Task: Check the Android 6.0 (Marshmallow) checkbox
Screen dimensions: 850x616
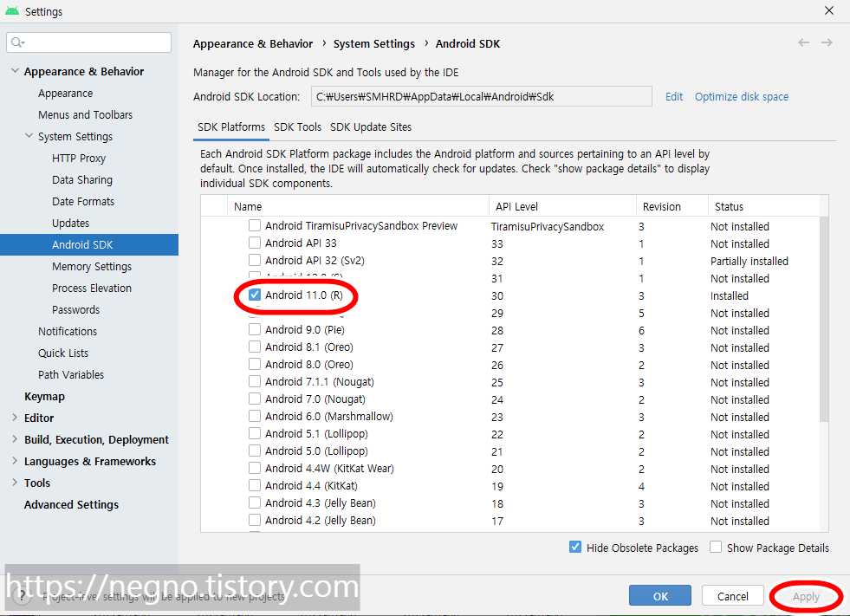Action: [254, 416]
